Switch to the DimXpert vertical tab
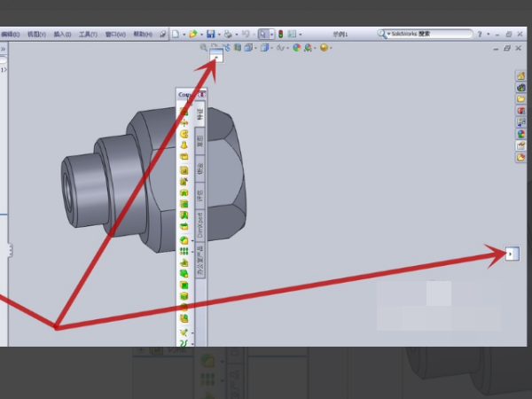The width and height of the screenshot is (532, 399). pyautogui.click(x=200, y=223)
